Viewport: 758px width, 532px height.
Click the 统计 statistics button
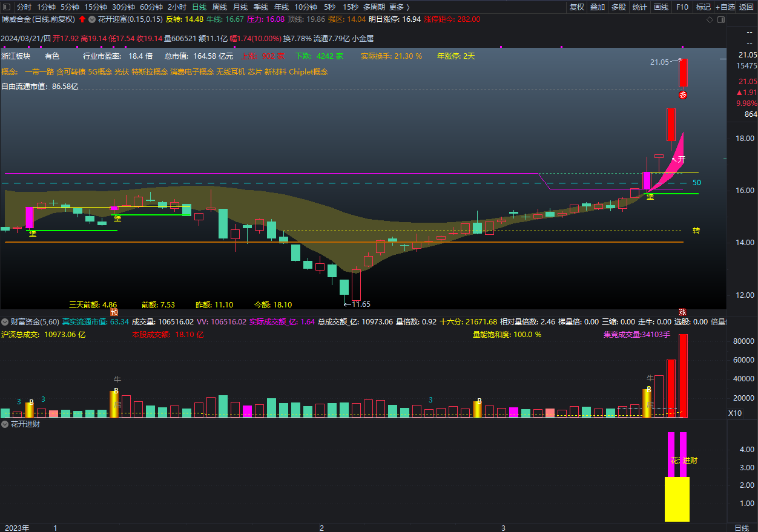tap(639, 7)
